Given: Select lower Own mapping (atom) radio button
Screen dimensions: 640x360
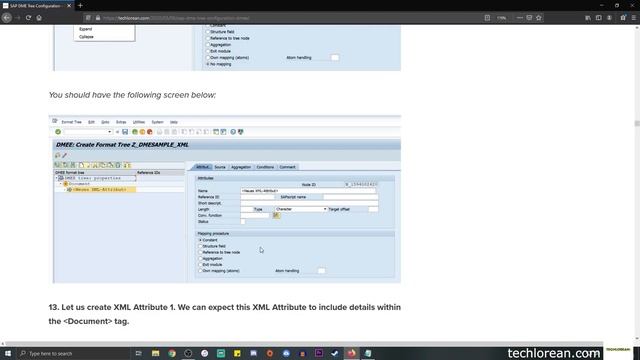Looking at the screenshot, I should 200,271.
